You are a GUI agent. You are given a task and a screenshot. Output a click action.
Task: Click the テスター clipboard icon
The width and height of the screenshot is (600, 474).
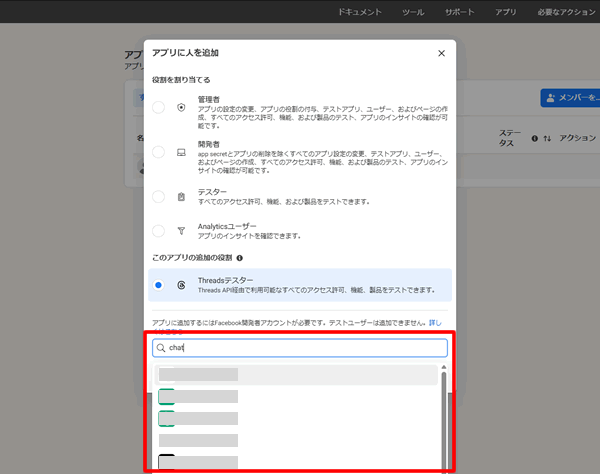pos(181,197)
